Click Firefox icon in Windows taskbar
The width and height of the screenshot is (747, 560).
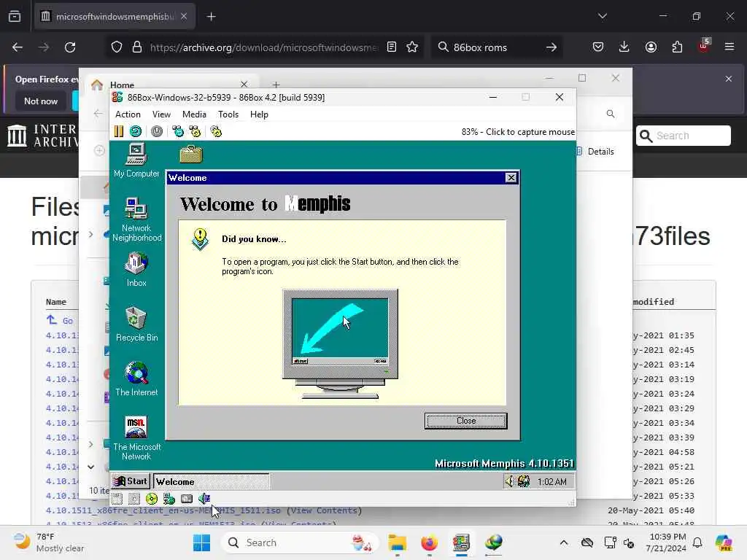(429, 542)
